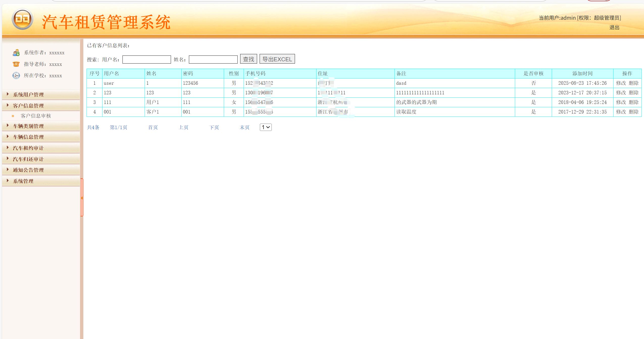The image size is (644, 339).
Task: Click the 查找 search button
Action: click(249, 59)
